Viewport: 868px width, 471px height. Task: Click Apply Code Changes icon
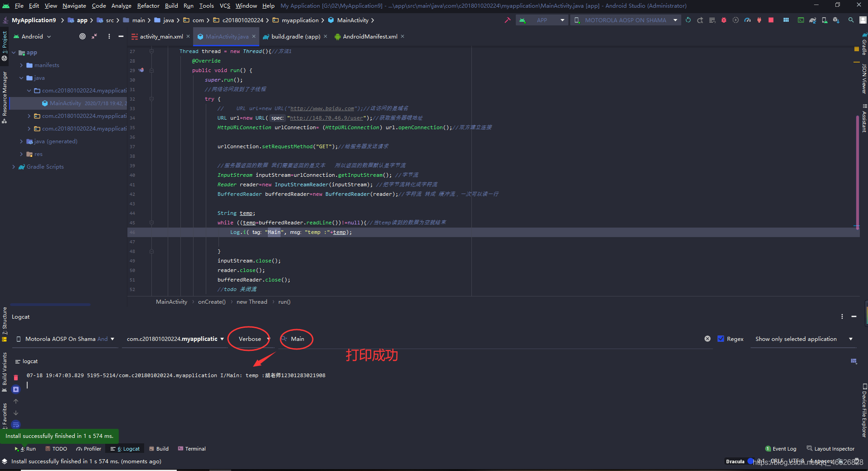tap(712, 20)
